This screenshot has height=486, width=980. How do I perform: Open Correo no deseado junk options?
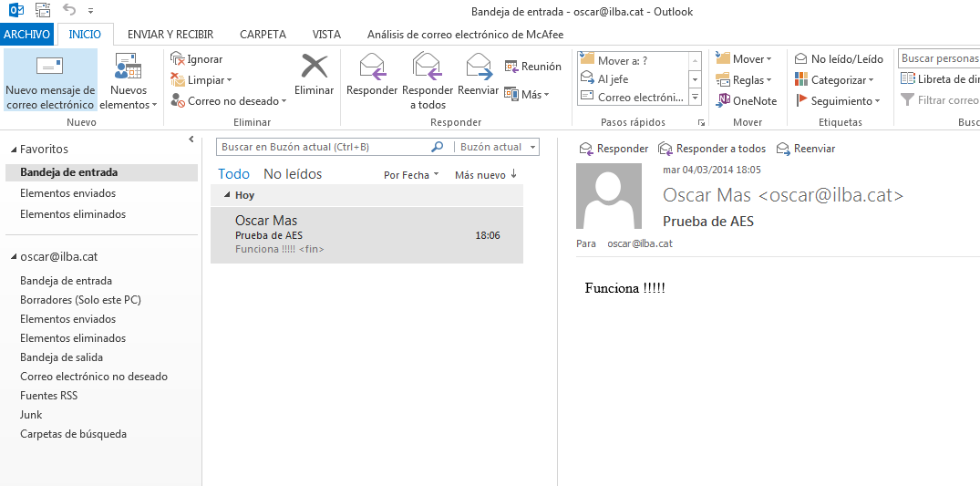tap(228, 100)
